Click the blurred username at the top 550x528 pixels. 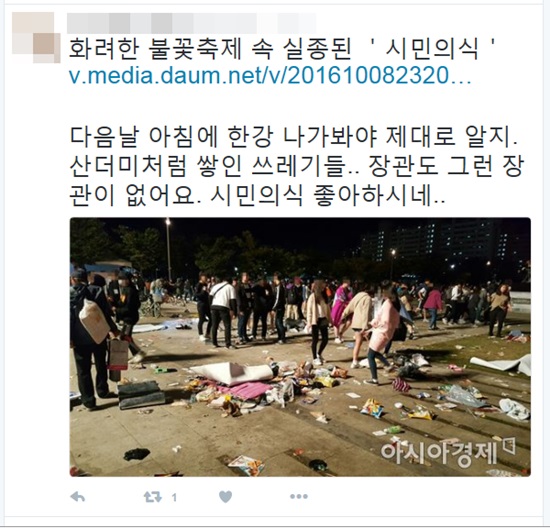(192, 23)
